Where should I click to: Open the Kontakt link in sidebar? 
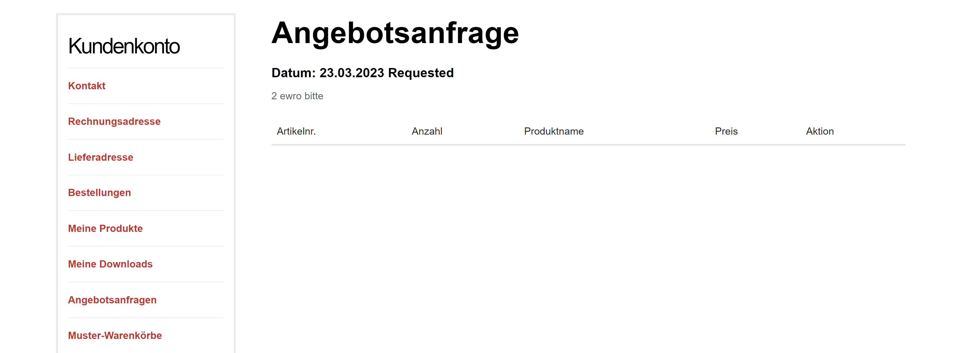(86, 86)
